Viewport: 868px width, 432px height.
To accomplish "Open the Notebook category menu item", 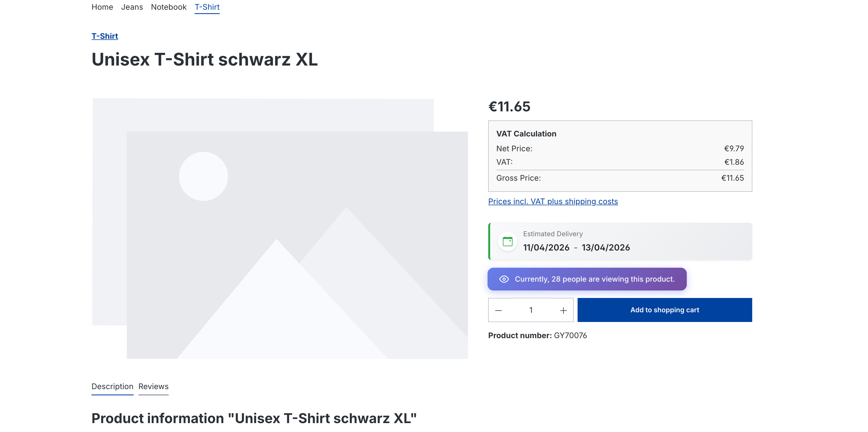I will (168, 7).
